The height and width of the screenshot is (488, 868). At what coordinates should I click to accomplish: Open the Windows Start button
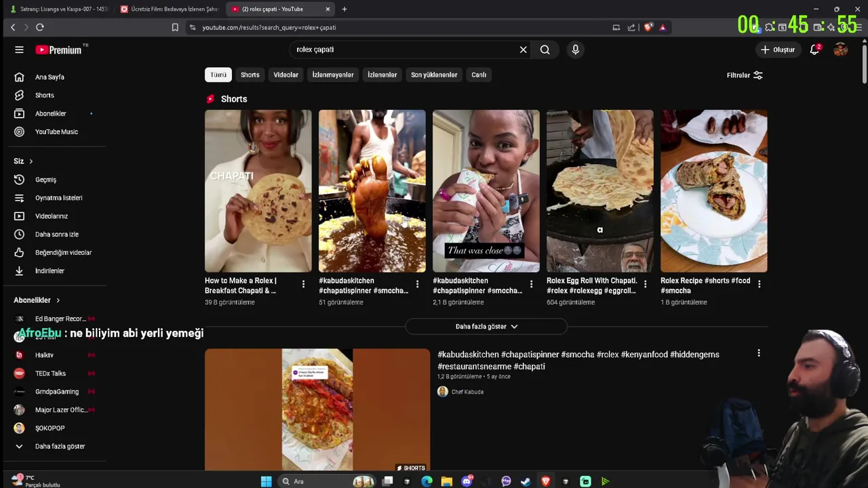[266, 481]
